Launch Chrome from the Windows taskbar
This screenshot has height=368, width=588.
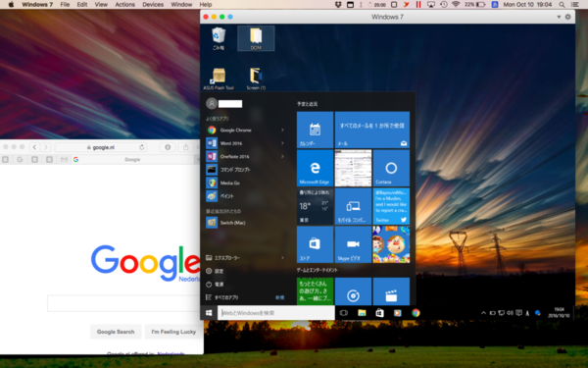[x=416, y=313]
